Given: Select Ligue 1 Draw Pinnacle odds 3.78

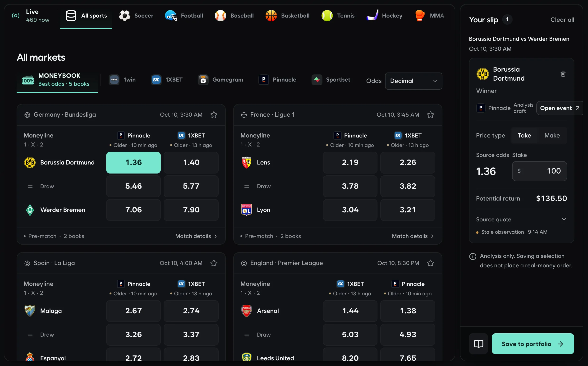Looking at the screenshot, I should coord(350,186).
